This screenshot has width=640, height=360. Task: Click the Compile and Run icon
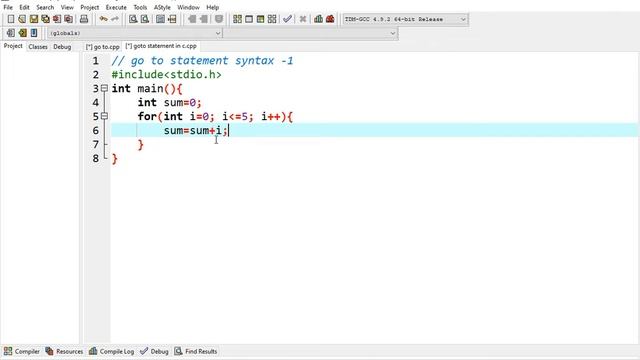pyautogui.click(x=260, y=19)
